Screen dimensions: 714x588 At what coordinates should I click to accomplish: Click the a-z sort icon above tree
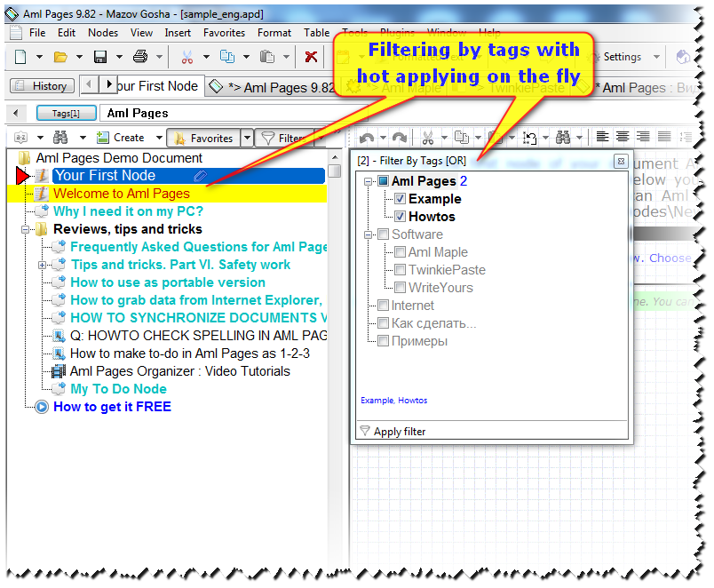pos(21,137)
